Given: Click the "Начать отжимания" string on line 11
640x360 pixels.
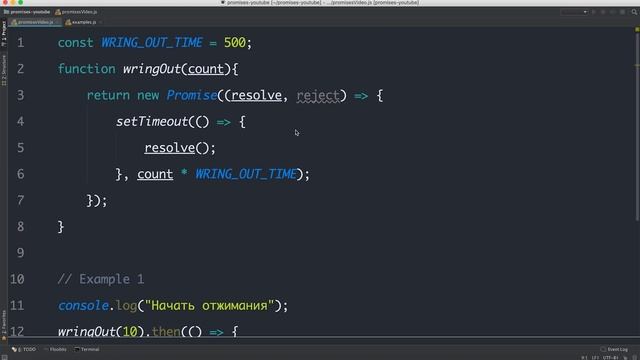Looking at the screenshot, I should 209,306.
